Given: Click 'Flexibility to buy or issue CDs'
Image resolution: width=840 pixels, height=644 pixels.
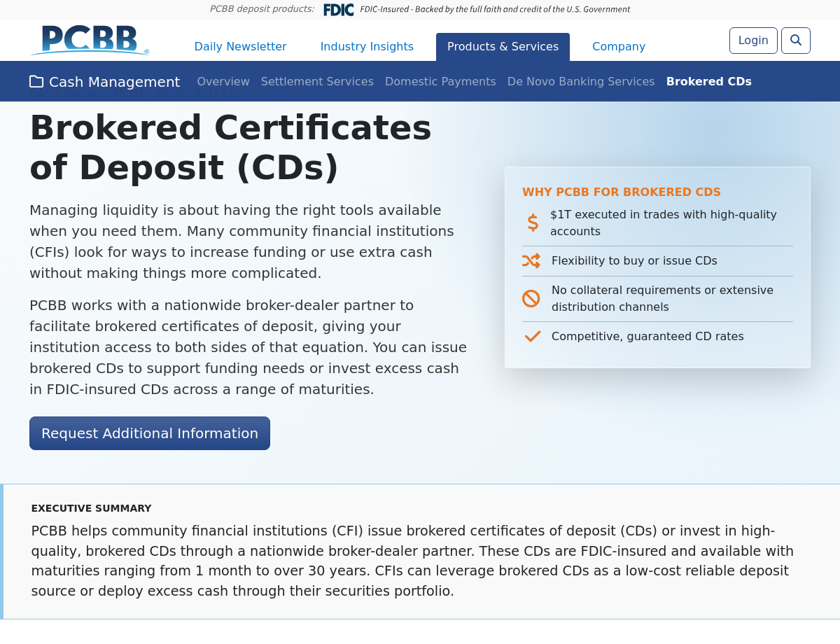Looking at the screenshot, I should click(634, 261).
